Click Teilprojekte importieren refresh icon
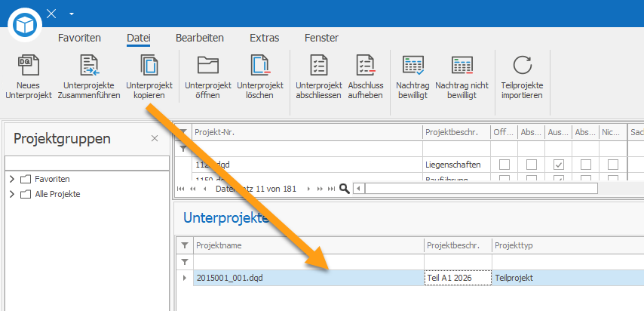This screenshot has height=311, width=644. point(523,66)
